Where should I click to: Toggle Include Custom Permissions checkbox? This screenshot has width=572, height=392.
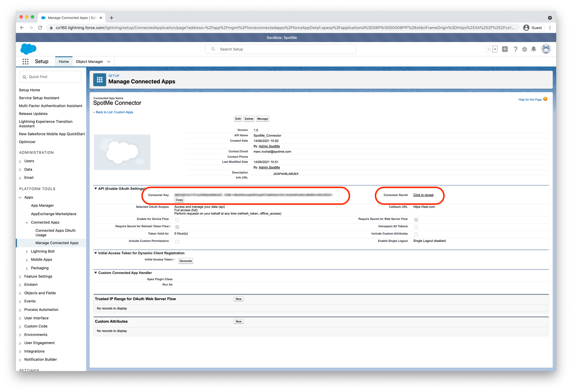click(x=177, y=242)
